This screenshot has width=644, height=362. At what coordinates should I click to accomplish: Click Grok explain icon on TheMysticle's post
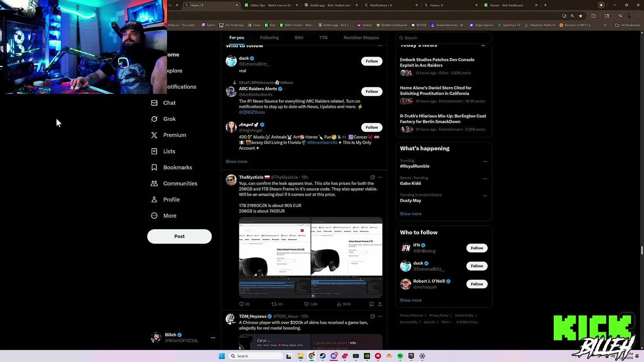(372, 177)
